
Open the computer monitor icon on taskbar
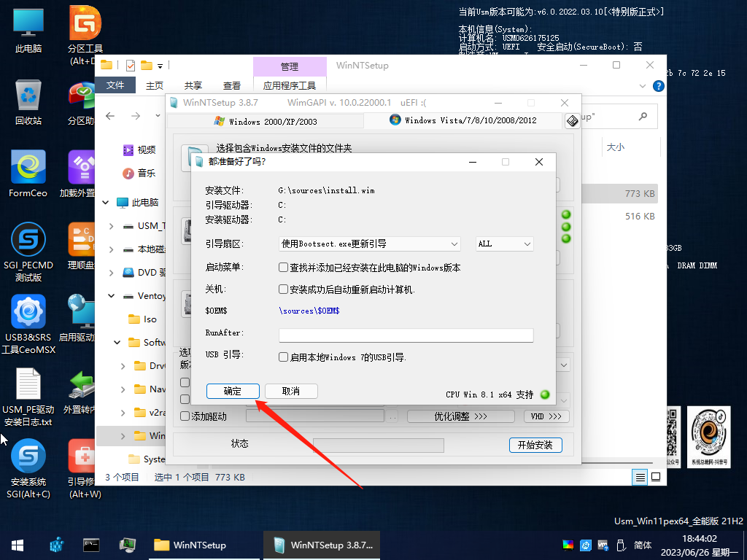pyautogui.click(x=127, y=545)
